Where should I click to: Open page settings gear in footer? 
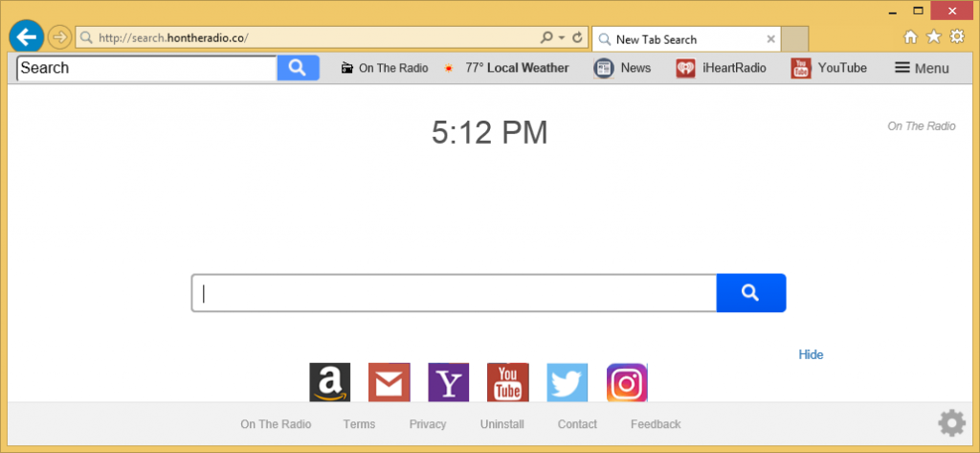952,423
